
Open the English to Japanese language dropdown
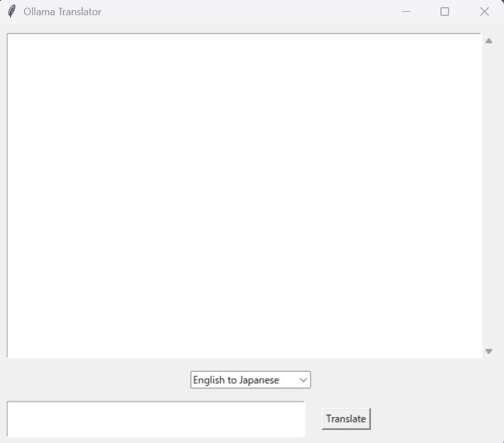tap(251, 380)
